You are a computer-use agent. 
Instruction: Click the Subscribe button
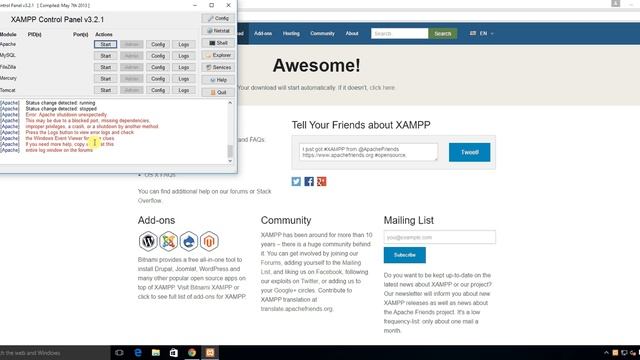coord(404,255)
